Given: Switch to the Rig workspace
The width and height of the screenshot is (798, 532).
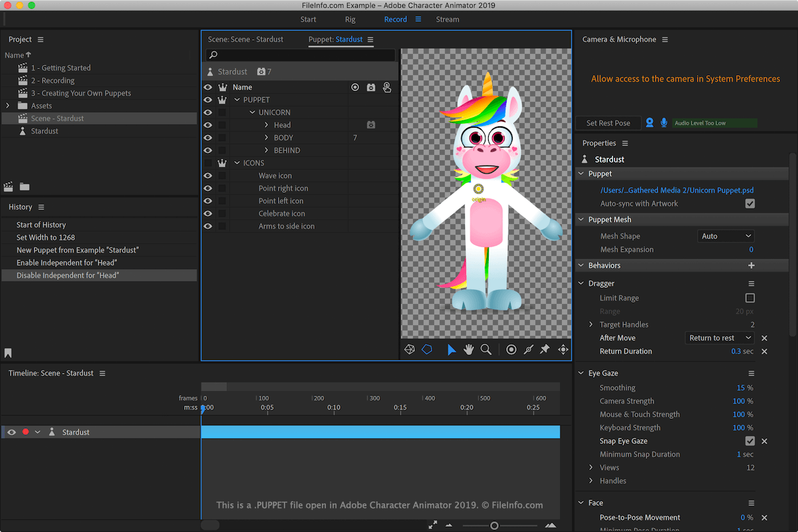Looking at the screenshot, I should click(x=350, y=19).
